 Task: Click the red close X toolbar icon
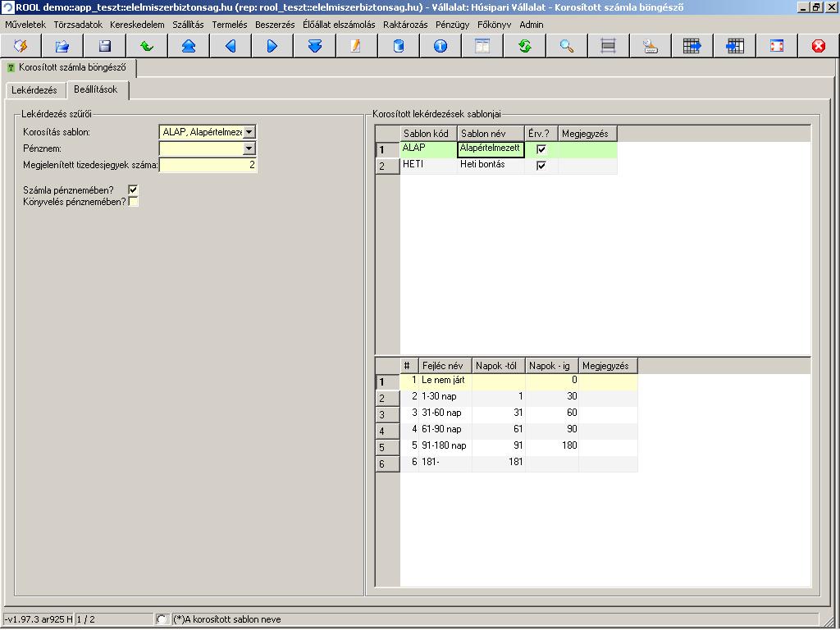(818, 46)
